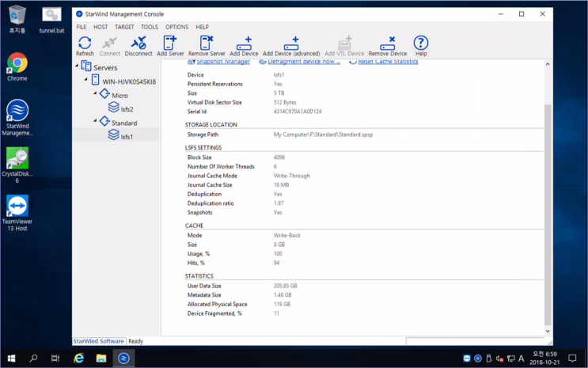This screenshot has height=368, width=588.
Task: Click the Add Server icon
Action: coord(170,46)
